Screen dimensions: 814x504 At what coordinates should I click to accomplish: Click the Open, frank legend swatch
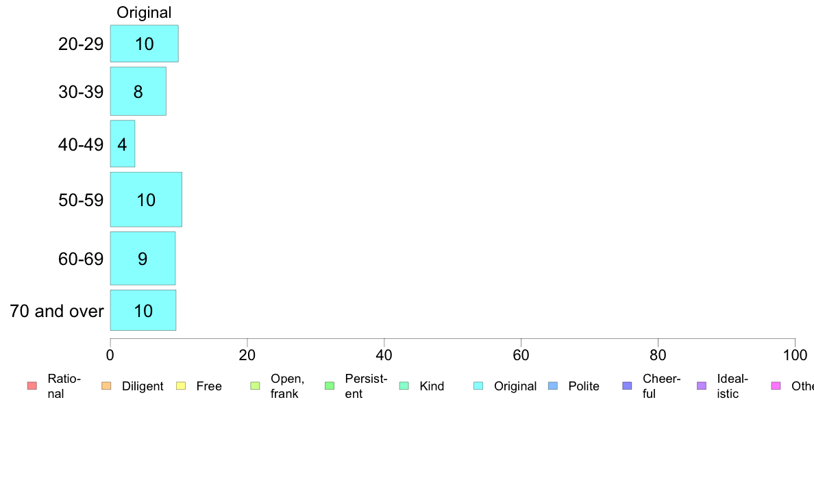(x=255, y=386)
